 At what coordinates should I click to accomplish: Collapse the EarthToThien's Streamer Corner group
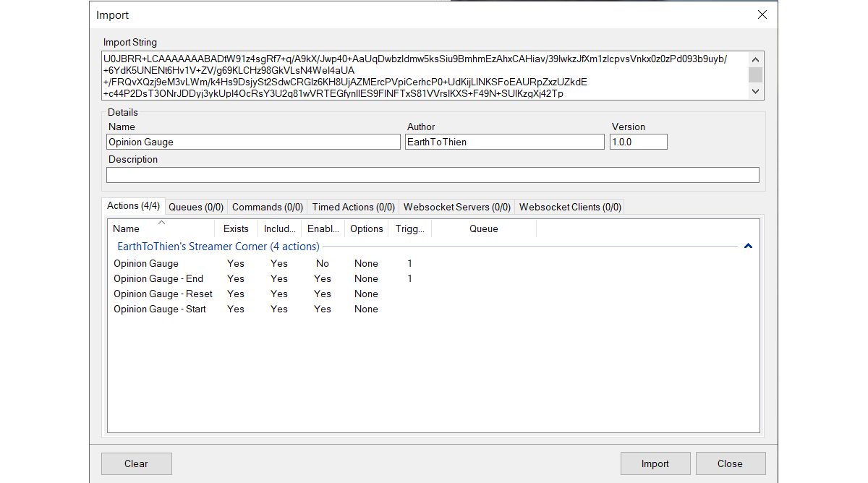click(748, 247)
